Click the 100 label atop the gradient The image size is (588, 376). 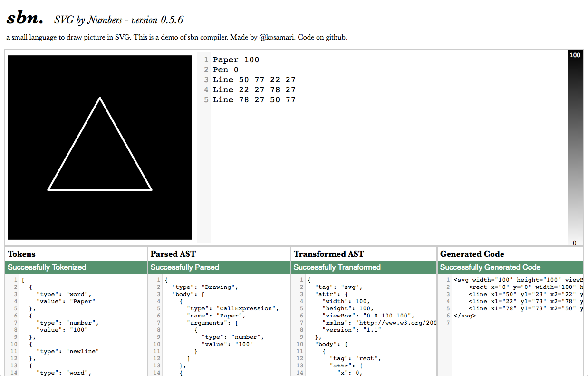(574, 55)
